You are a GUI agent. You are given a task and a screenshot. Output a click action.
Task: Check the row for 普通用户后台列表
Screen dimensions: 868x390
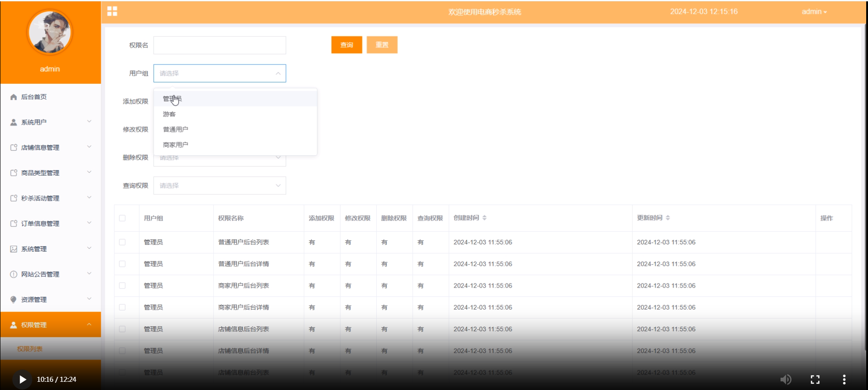click(x=122, y=242)
